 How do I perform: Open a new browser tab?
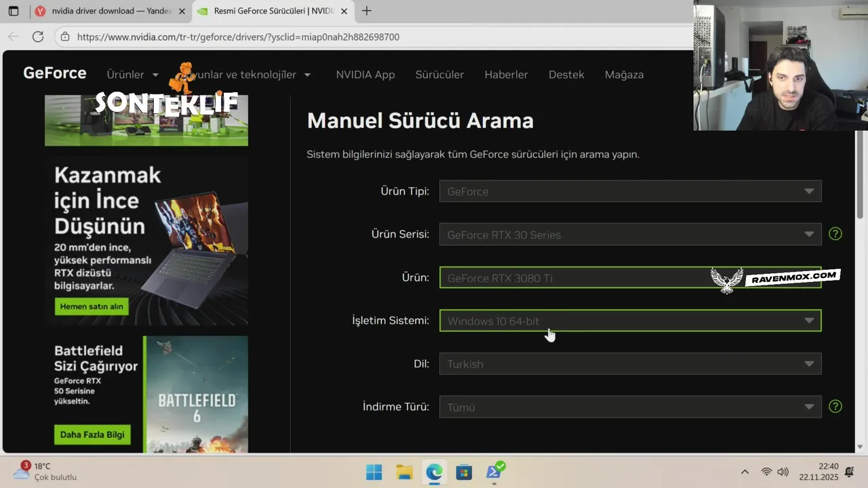click(367, 11)
